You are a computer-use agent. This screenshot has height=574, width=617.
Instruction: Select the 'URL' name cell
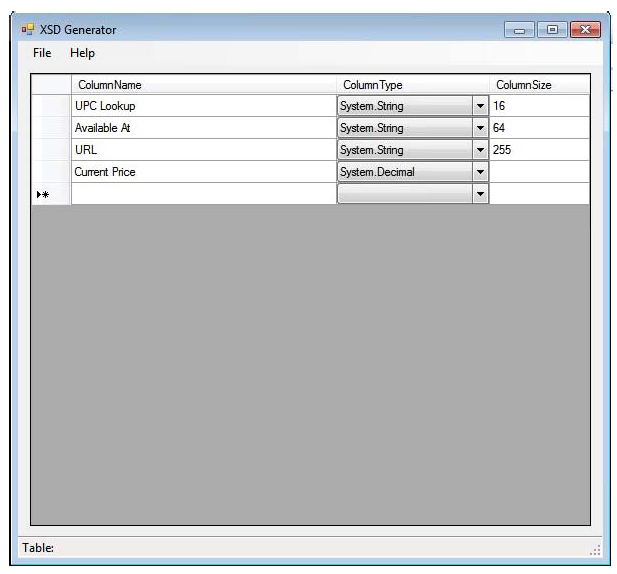click(204, 150)
